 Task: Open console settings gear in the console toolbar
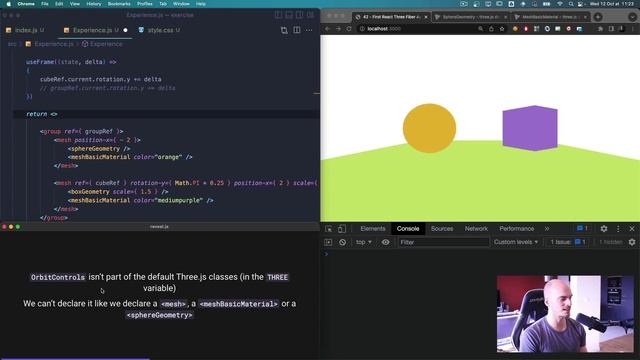(632, 242)
